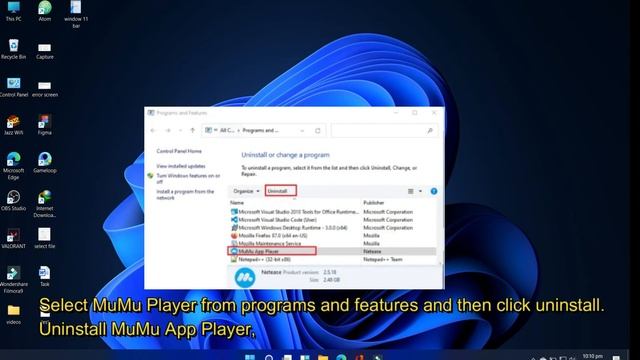The image size is (640, 360).
Task: Open the taskbar Search icon
Action: click(269, 358)
